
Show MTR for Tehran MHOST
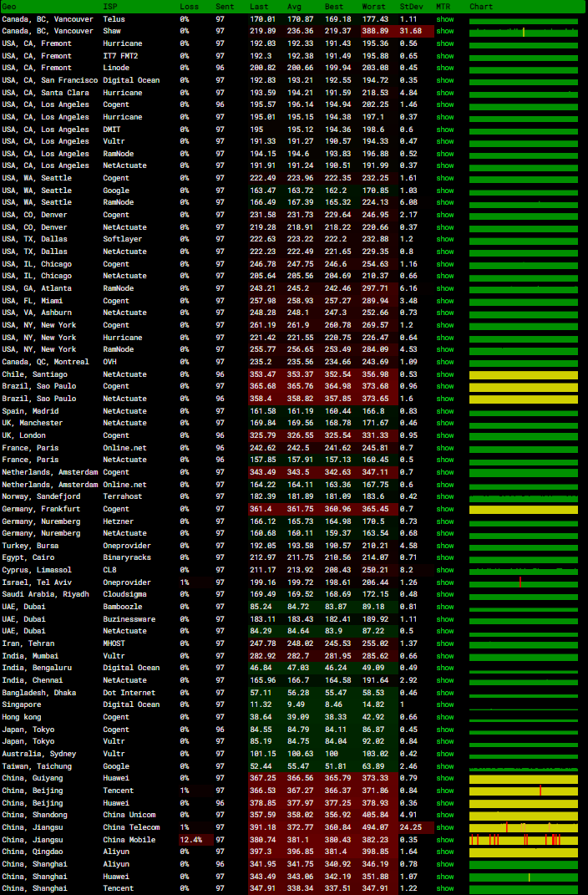445,643
